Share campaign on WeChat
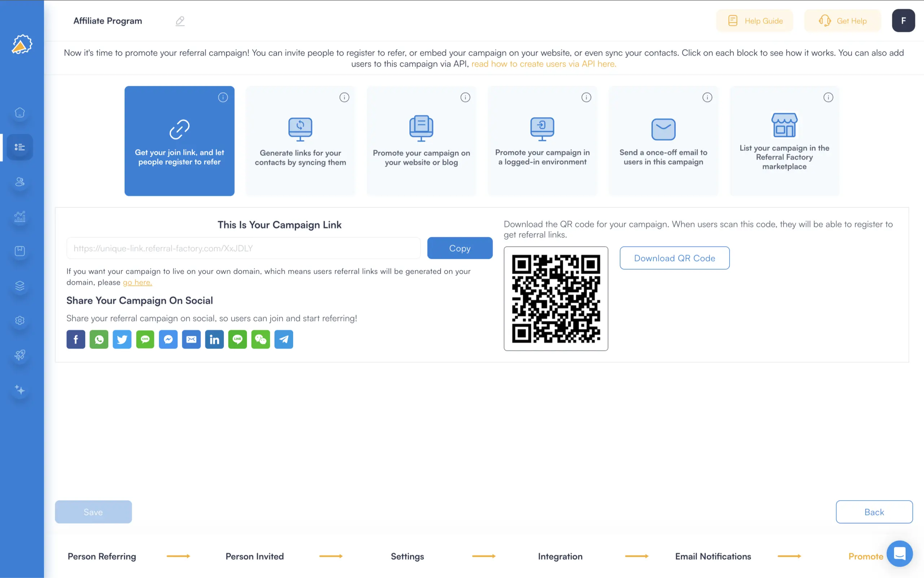Screen dimensions: 924x578 click(x=261, y=339)
